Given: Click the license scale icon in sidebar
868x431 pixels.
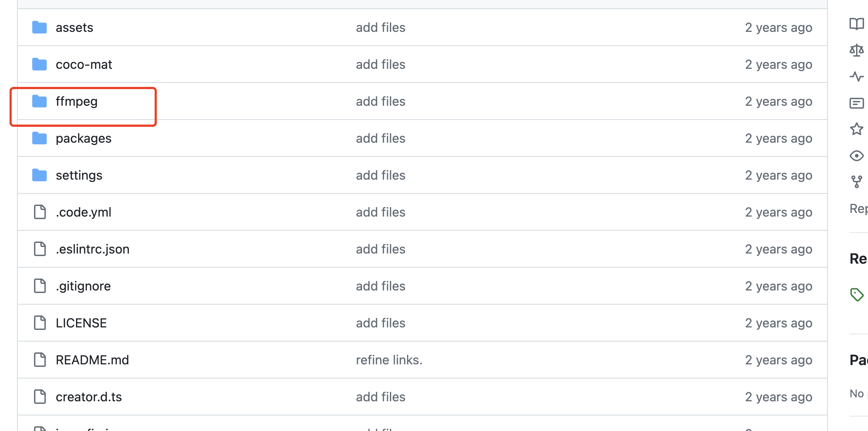Looking at the screenshot, I should [x=856, y=50].
